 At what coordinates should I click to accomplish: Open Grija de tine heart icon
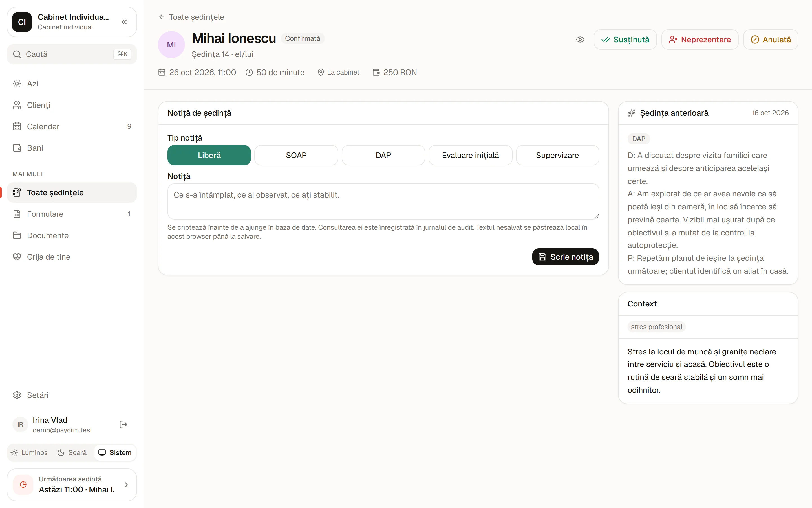(17, 257)
